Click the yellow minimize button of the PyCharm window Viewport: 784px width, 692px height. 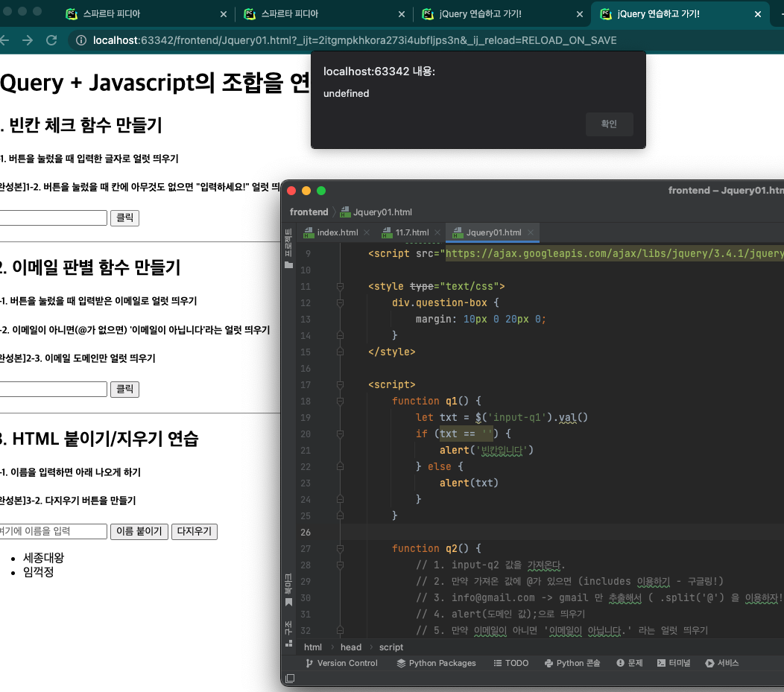tap(306, 191)
